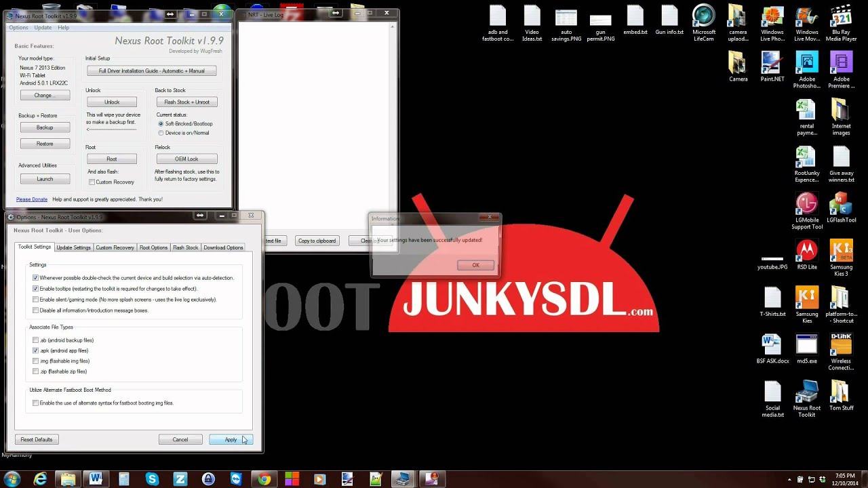Enable alternate fastboot syntax checkbox
This screenshot has width=868, height=488.
click(x=35, y=403)
